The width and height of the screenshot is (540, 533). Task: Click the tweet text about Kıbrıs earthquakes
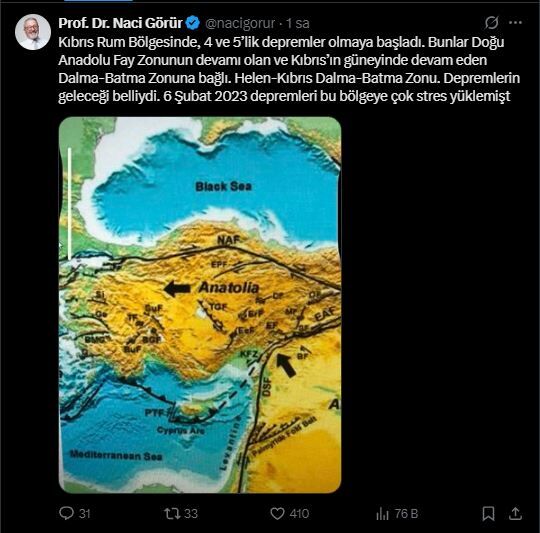(289, 69)
